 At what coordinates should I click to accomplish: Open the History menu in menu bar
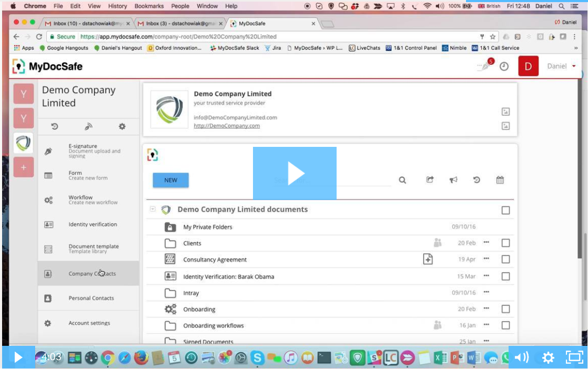(117, 6)
